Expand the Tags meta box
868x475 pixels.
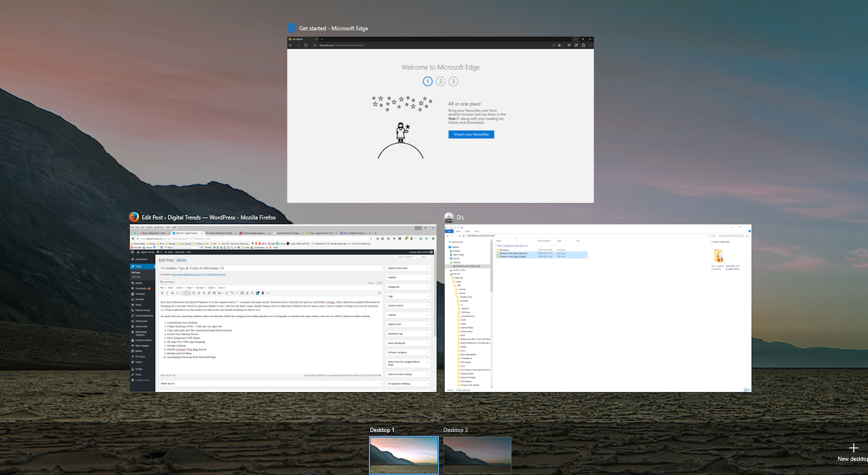point(408,296)
